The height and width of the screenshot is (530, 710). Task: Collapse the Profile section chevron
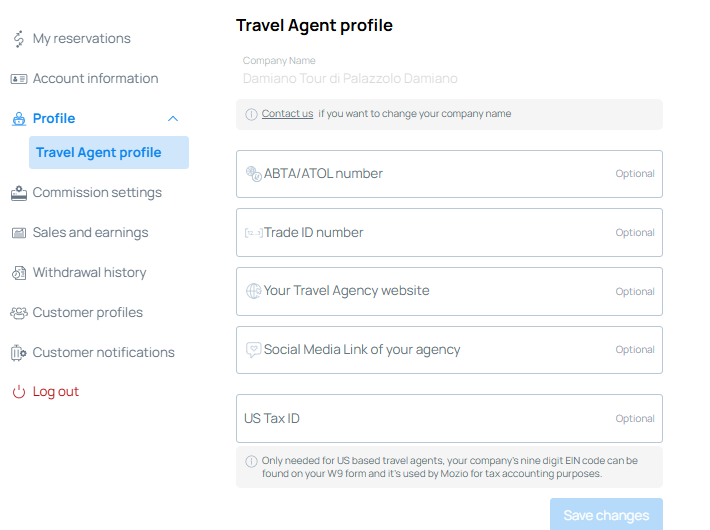pos(173,119)
